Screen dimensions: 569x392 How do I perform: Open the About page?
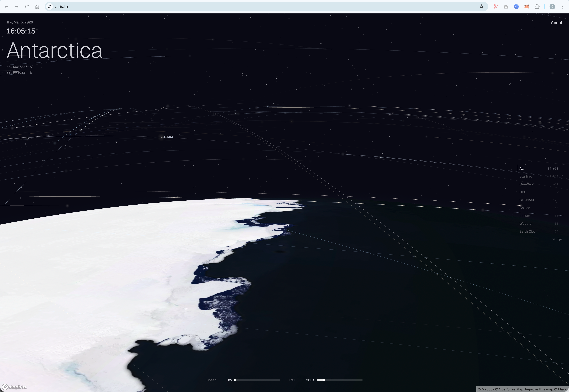(556, 23)
